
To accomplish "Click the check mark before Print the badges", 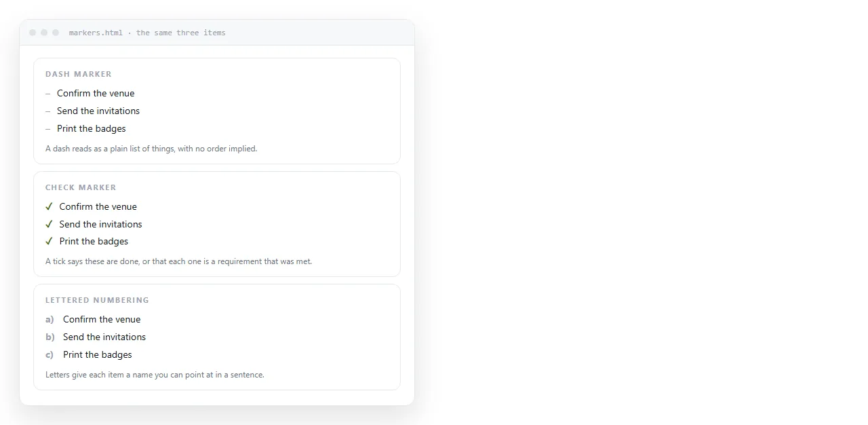I will (x=49, y=241).
